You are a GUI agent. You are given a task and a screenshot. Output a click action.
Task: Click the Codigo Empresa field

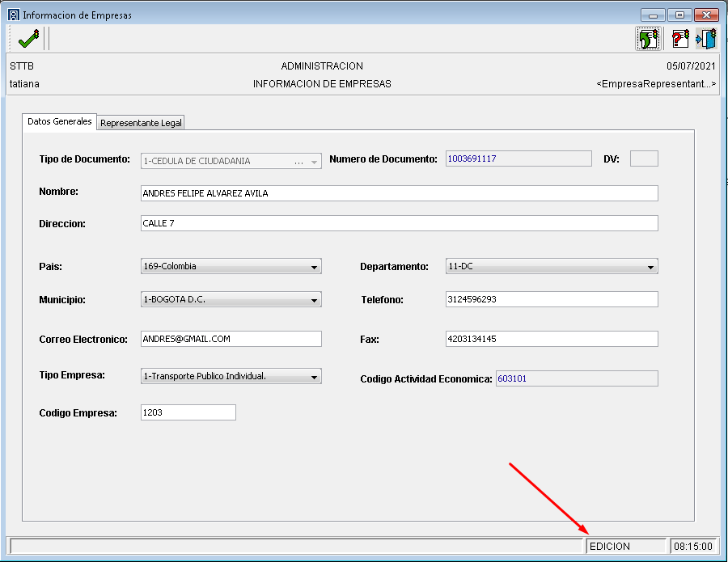[188, 412]
